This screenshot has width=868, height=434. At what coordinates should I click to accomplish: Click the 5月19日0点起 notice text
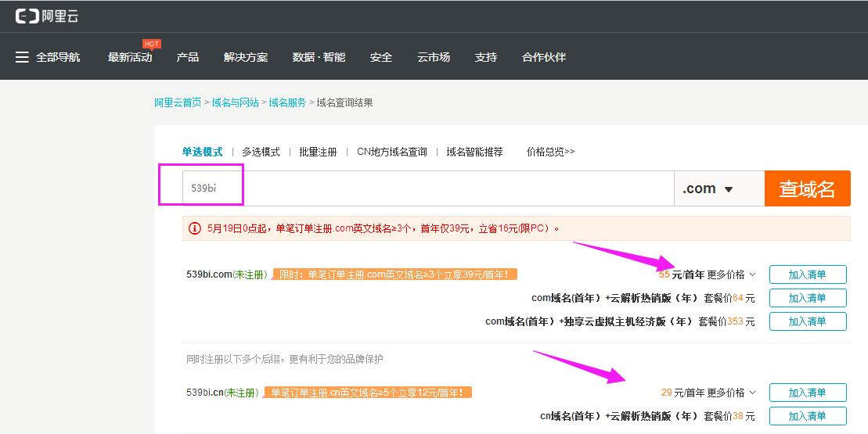(x=383, y=228)
